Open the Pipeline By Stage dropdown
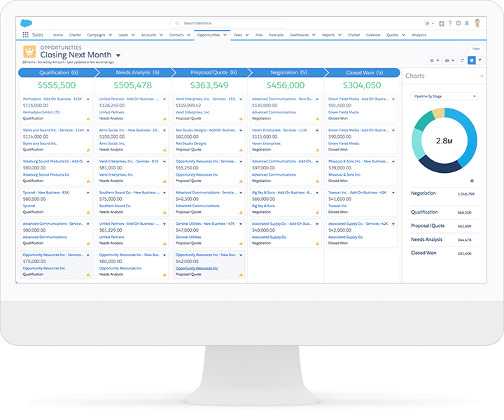 click(443, 96)
